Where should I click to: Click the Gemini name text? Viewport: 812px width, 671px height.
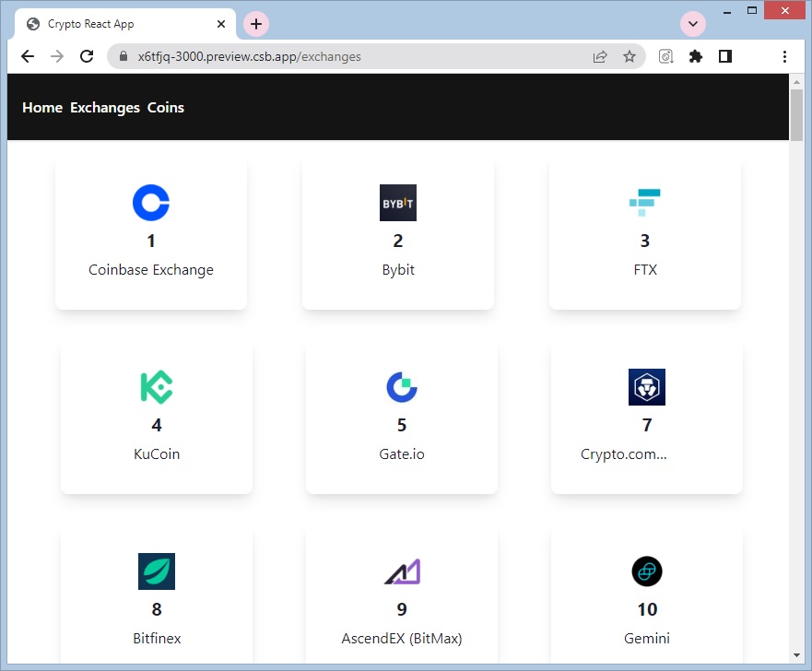pyautogui.click(x=647, y=639)
